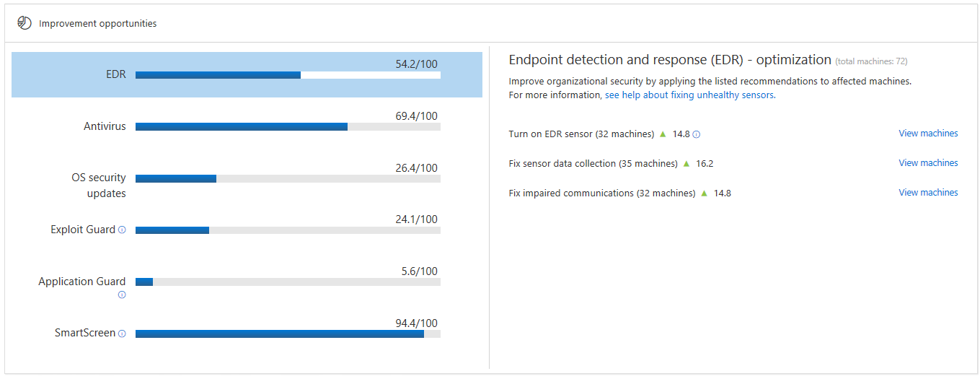Click green arrow beside Fix impaired communications
This screenshot has width=980, height=379.
[x=704, y=193]
